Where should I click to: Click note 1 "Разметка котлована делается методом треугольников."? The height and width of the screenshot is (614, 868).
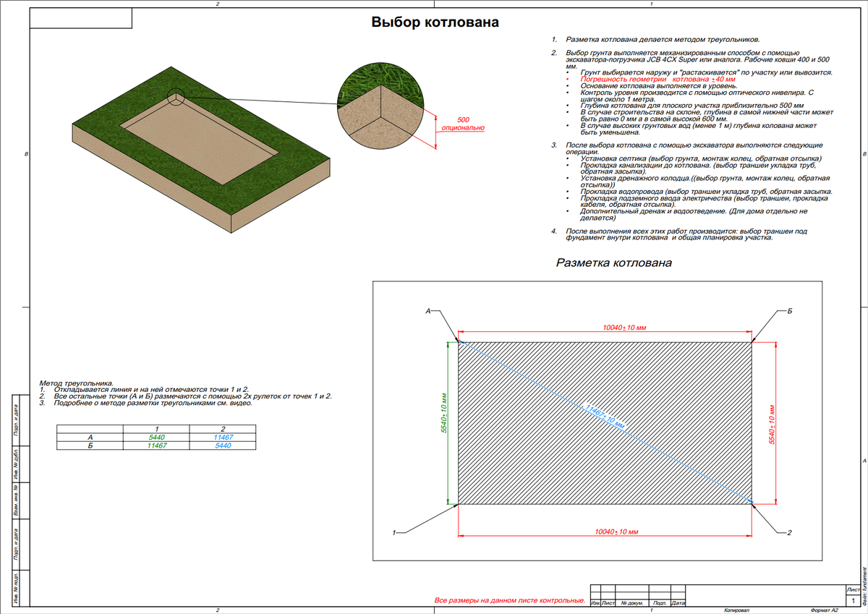tap(663, 40)
